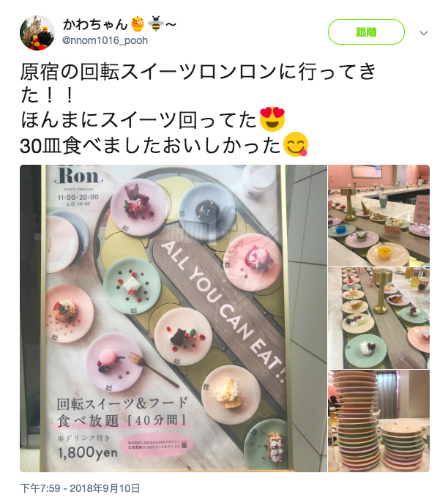
Task: Open the stacked plates photo
Action: [378, 421]
